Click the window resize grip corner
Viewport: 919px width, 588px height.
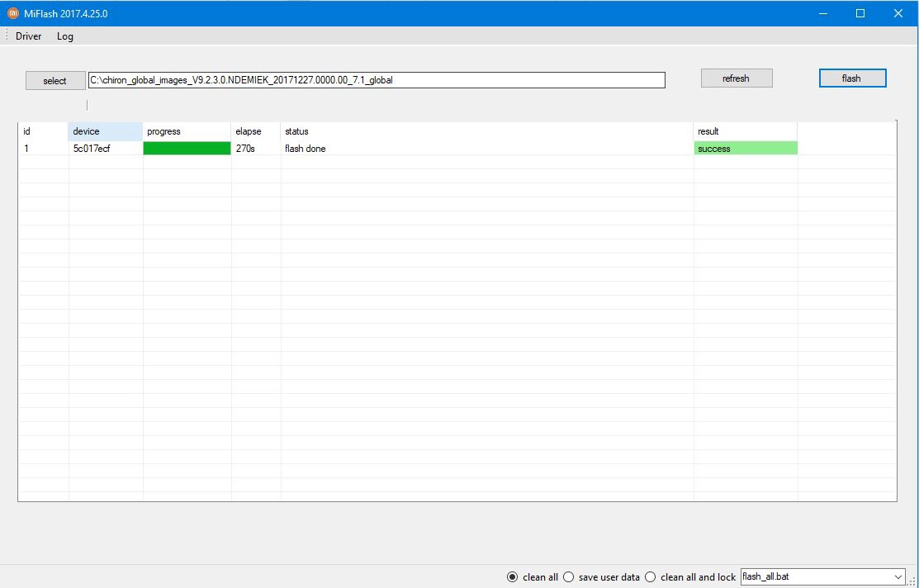coord(912,581)
